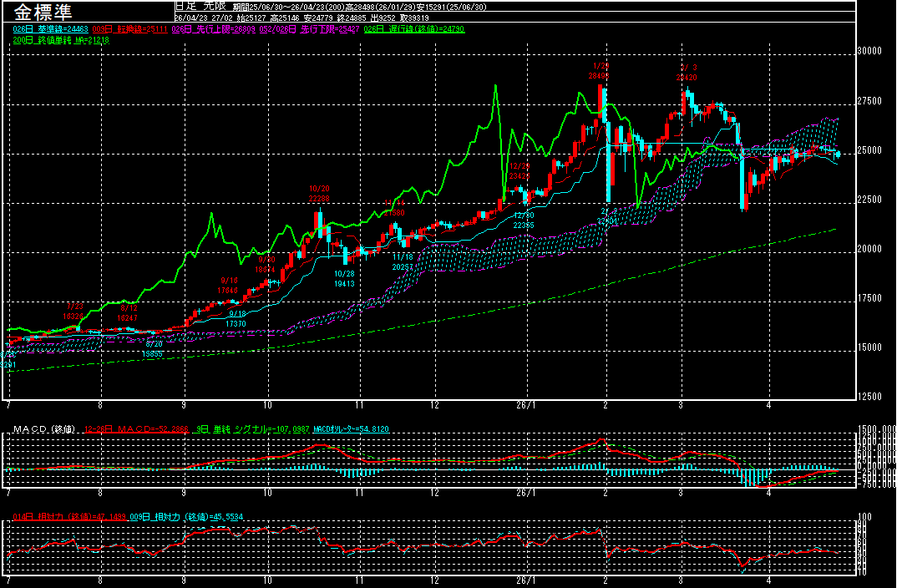
Task: Click the 10/20 high price annotation
Action: point(319,194)
